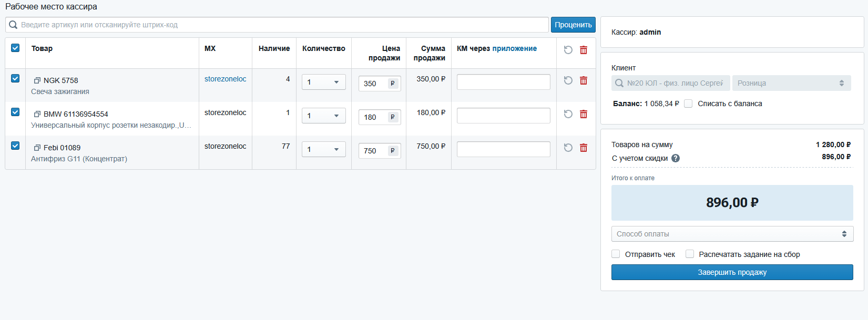This screenshot has height=320, width=868.
Task: Click the KM input for Febi 01089
Action: tap(504, 149)
